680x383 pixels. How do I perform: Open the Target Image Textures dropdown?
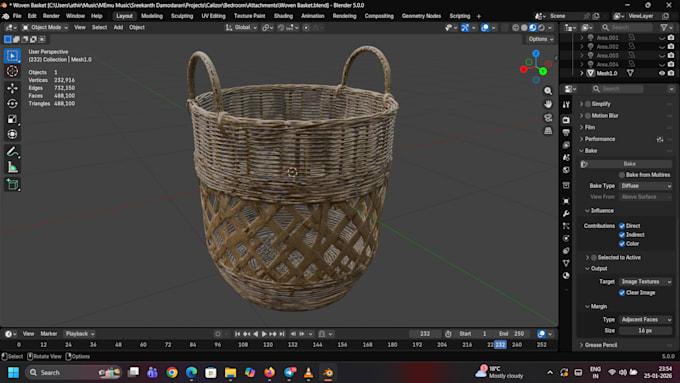pos(646,282)
